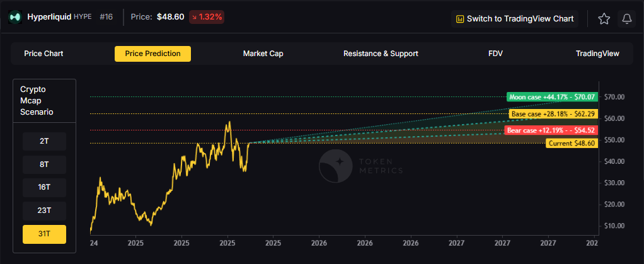The width and height of the screenshot is (644, 264).
Task: Click the Base case +28.18% label
Action: (x=553, y=114)
